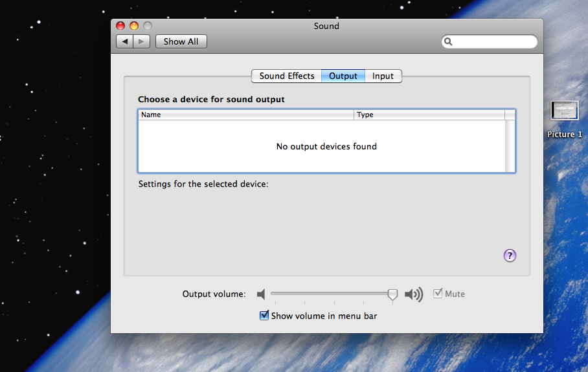Sort devices by the Type column header
588x372 pixels.
click(x=429, y=115)
